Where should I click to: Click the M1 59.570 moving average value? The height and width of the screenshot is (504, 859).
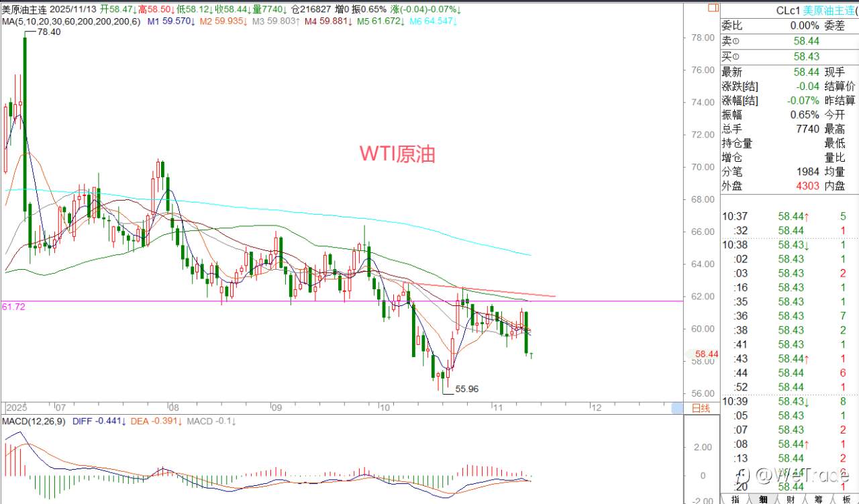click(171, 21)
